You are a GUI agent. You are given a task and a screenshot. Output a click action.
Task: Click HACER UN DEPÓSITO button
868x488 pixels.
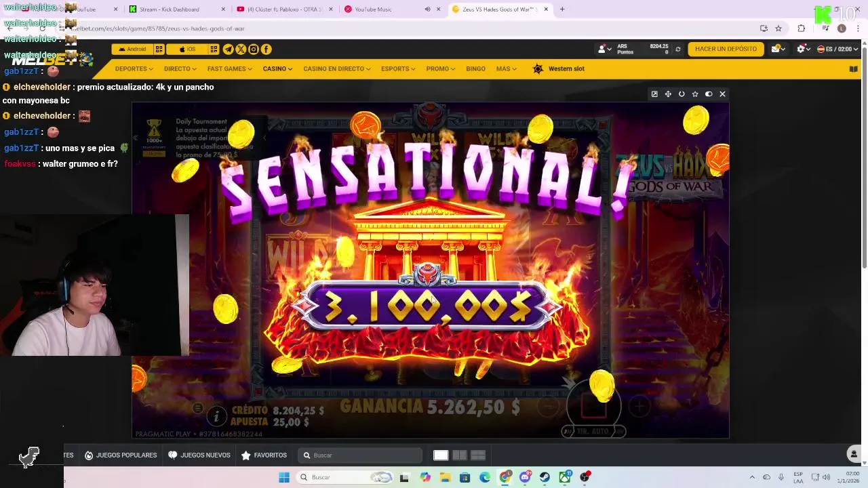726,49
